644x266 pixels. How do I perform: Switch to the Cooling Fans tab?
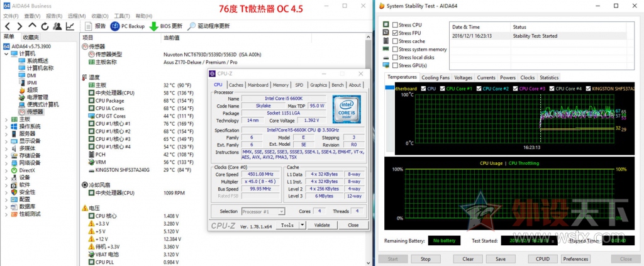(435, 77)
